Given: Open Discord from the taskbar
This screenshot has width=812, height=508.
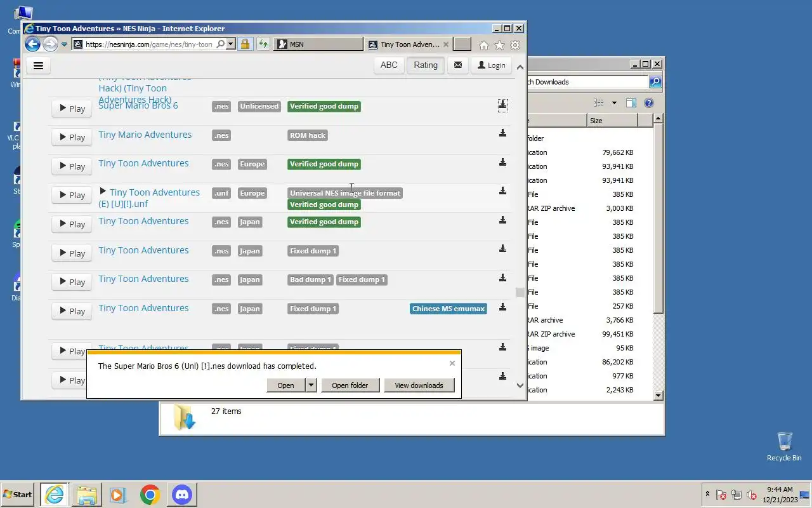Looking at the screenshot, I should tap(182, 495).
